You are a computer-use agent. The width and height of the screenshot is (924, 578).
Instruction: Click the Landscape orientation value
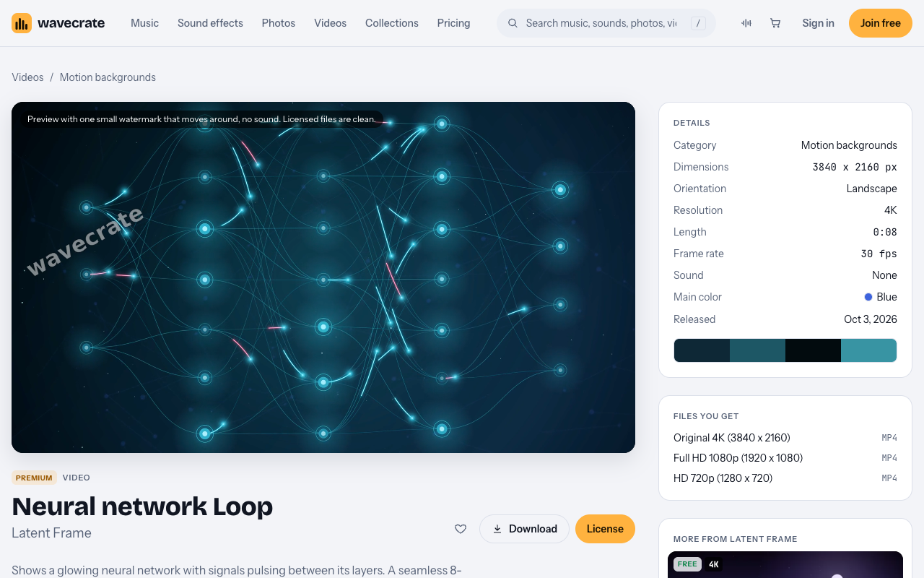point(872,189)
